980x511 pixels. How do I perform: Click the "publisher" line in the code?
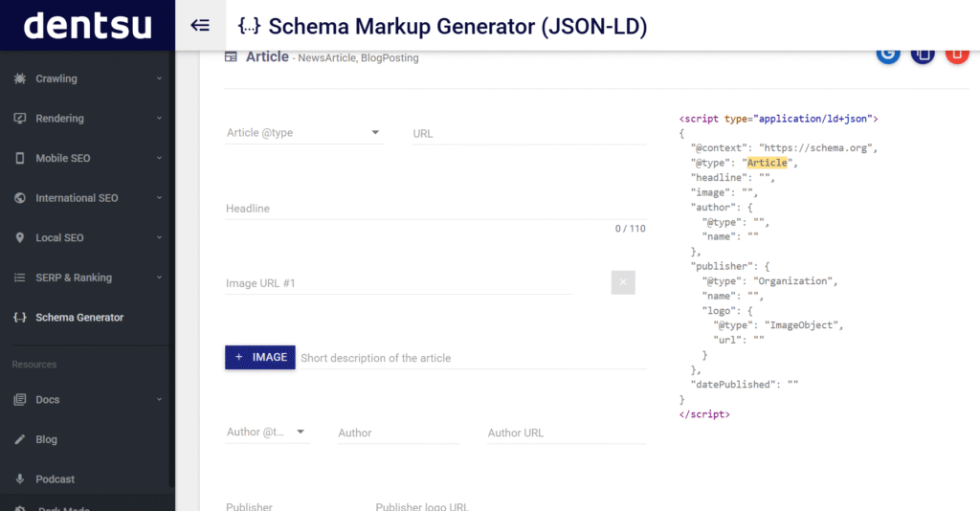730,266
